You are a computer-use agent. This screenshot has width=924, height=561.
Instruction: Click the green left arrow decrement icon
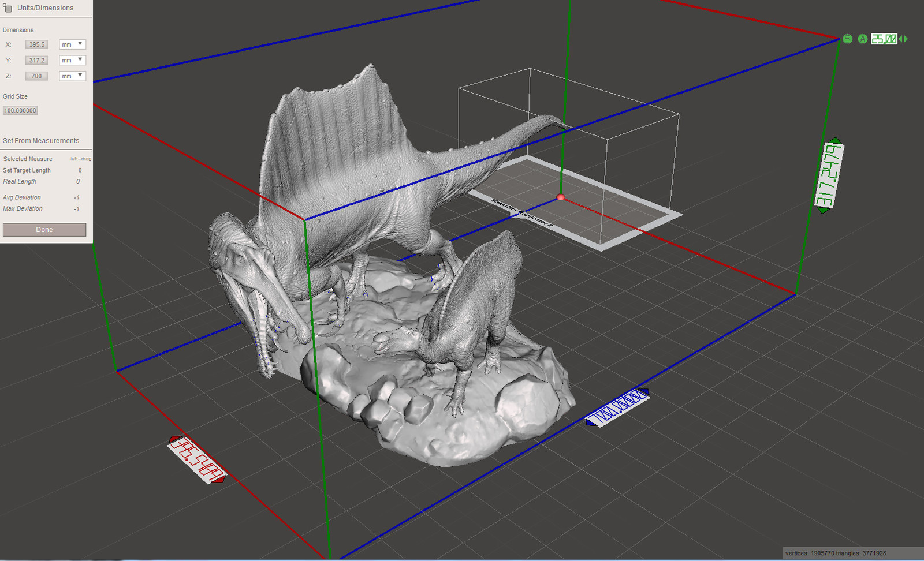pyautogui.click(x=900, y=39)
